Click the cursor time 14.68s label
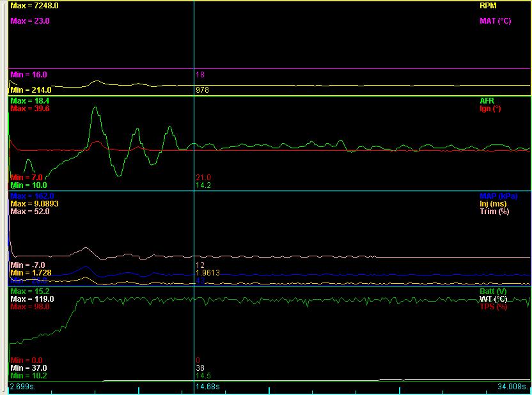The image size is (532, 395). (208, 387)
